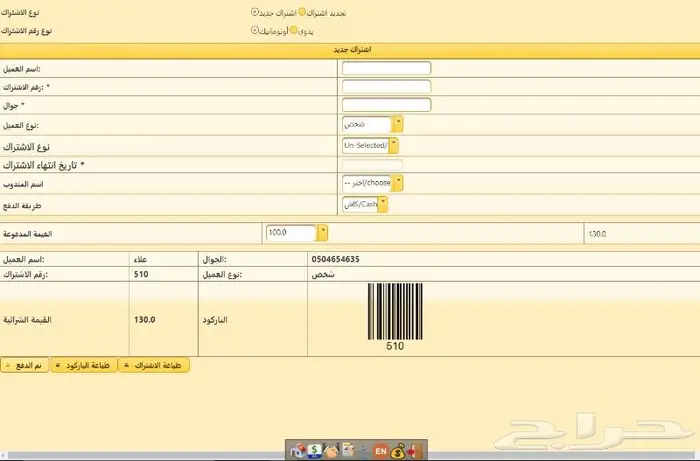Expand the Cash payment method dropdown
The height and width of the screenshot is (461, 700).
382,204
